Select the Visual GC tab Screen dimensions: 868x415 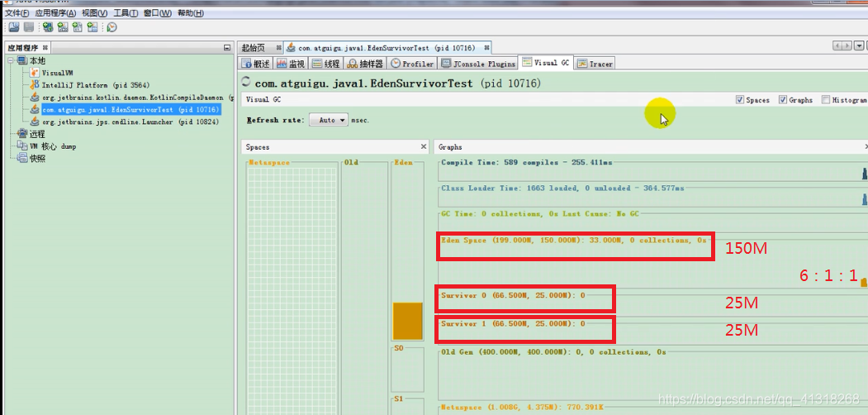(x=545, y=63)
